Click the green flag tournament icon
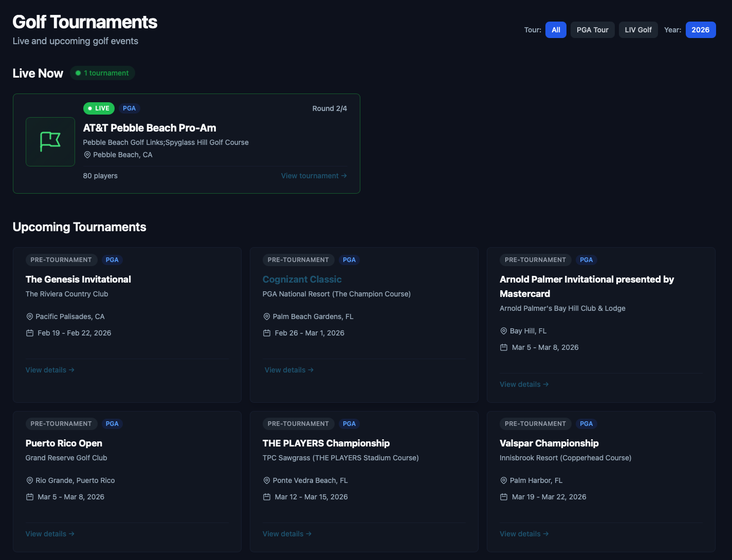The image size is (732, 560). 50,142
